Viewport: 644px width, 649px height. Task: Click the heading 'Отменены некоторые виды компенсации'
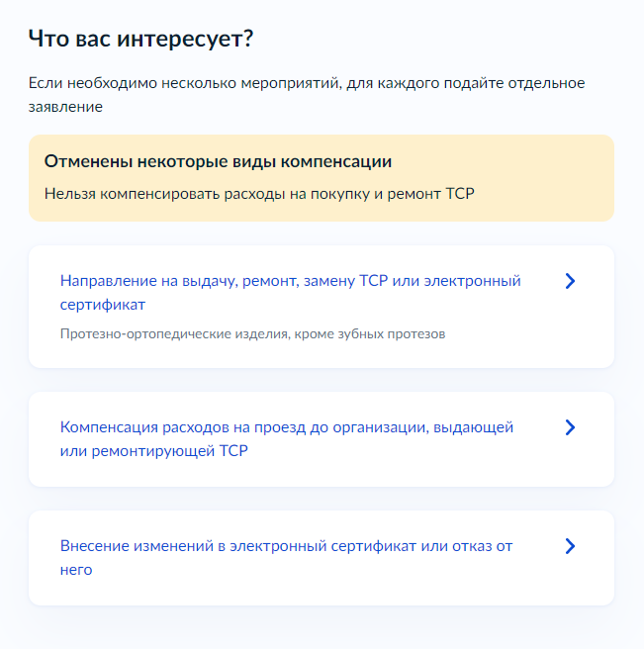click(218, 162)
